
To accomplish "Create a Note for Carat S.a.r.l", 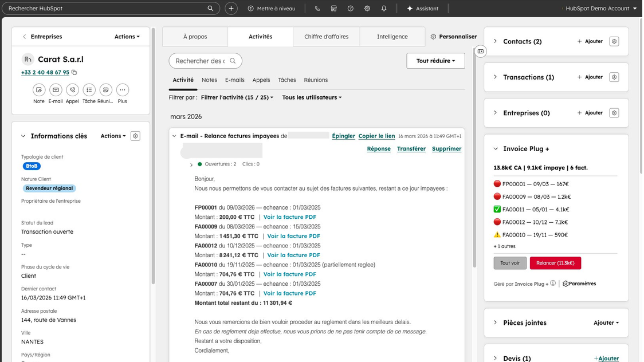I will click(38, 89).
